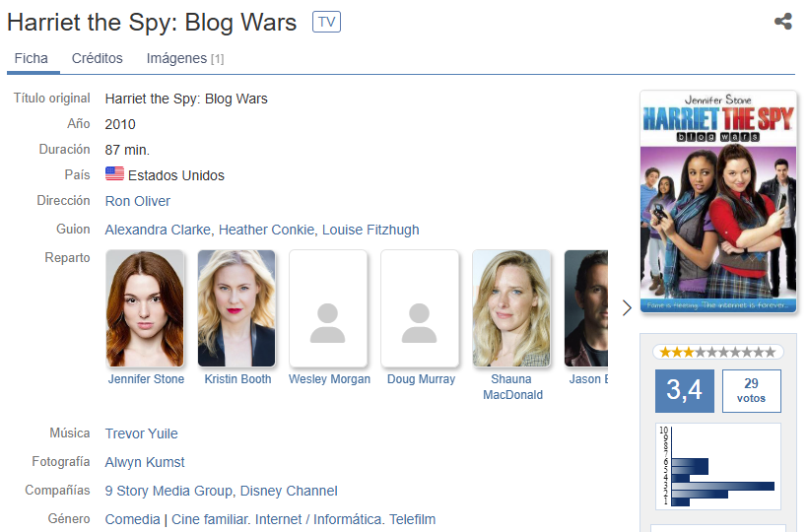
Task: Click the duration value '87 min.'
Action: (127, 150)
